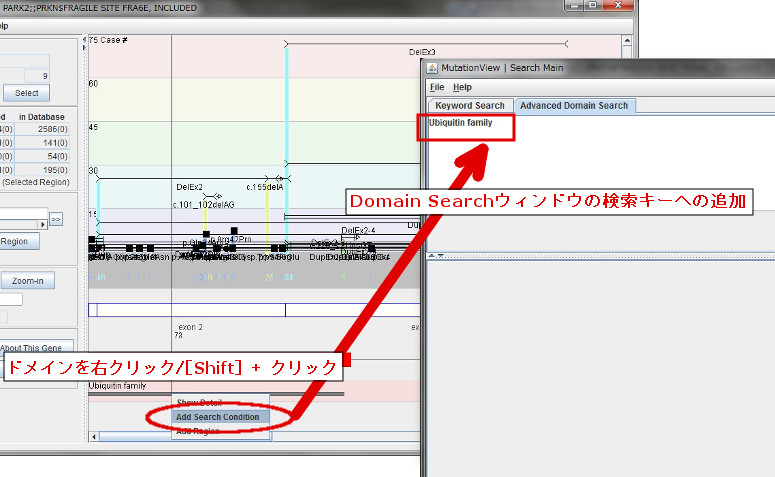Click the About This Gene button
The height and width of the screenshot is (477, 775).
point(36,348)
